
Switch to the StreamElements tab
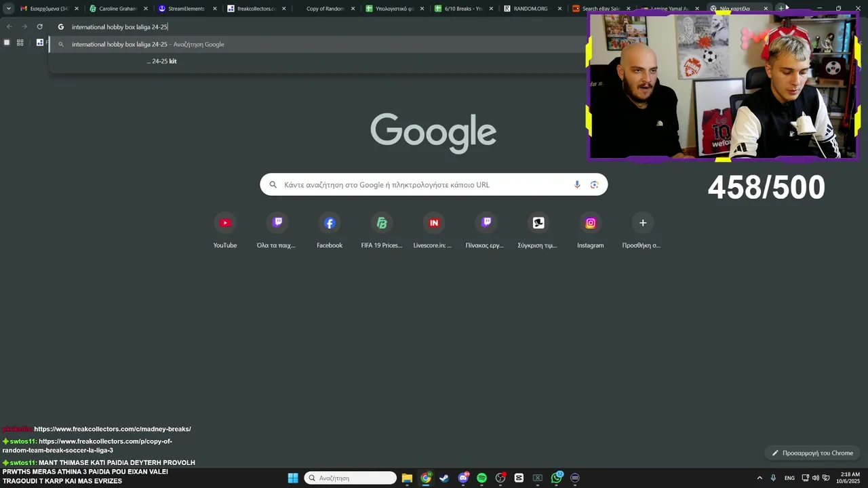click(186, 8)
